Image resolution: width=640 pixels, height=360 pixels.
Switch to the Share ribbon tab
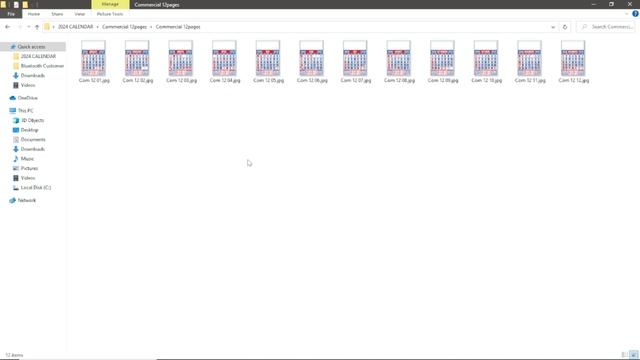click(57, 14)
